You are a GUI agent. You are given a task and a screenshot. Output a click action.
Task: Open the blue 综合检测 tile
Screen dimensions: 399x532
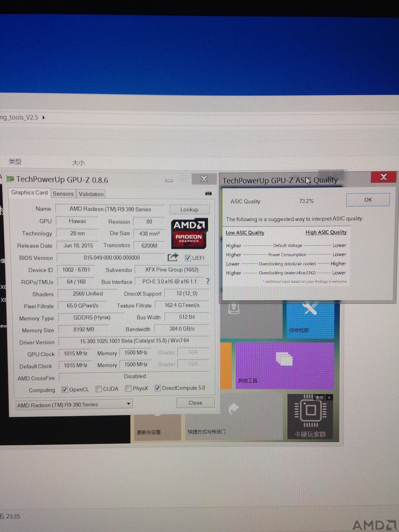pos(310,320)
